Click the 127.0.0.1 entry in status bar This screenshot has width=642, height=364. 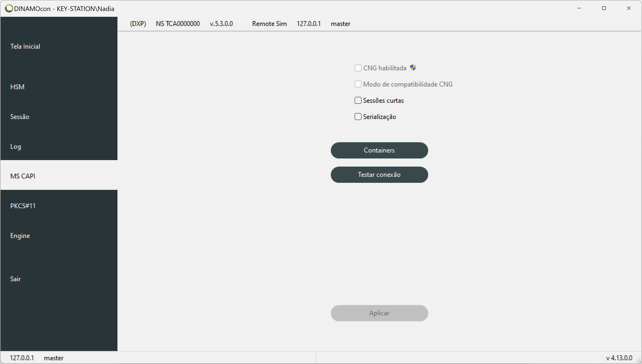click(x=22, y=358)
